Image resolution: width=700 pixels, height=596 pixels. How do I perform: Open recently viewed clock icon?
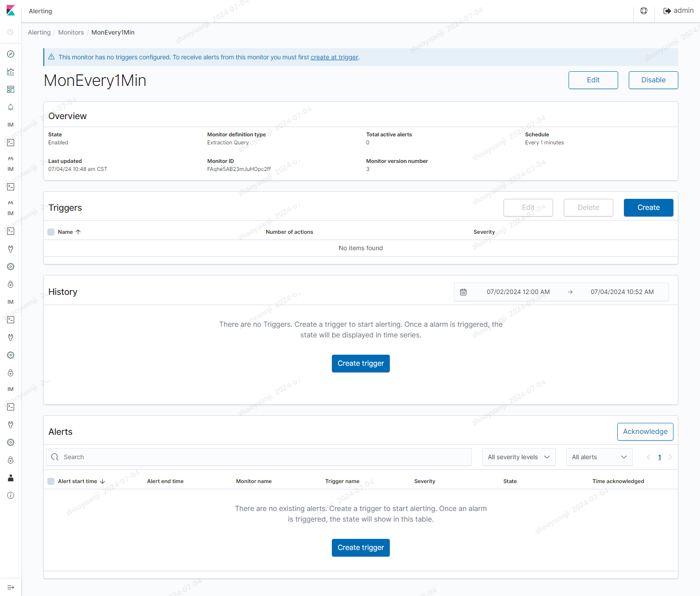point(11,32)
